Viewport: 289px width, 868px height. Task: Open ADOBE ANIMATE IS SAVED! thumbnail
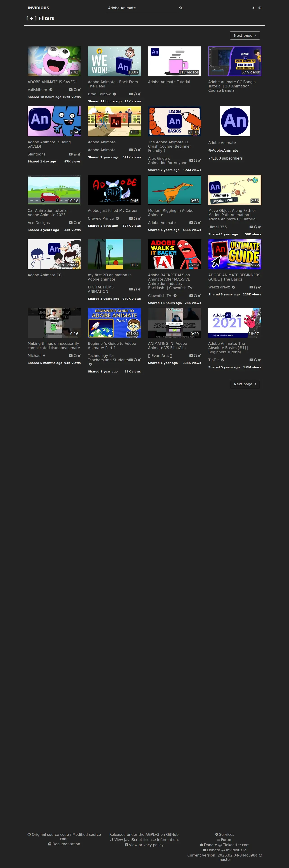click(54, 61)
